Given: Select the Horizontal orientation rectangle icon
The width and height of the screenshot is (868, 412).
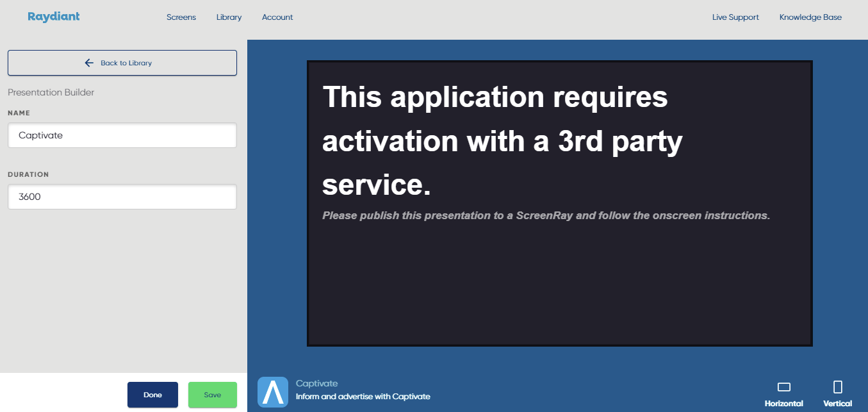Looking at the screenshot, I should [783, 387].
